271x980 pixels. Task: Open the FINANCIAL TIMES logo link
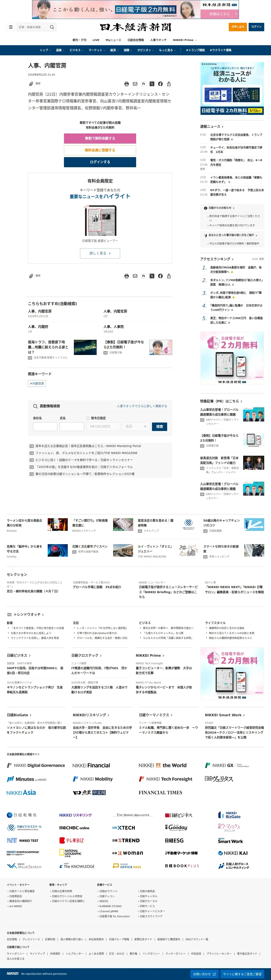(160, 792)
